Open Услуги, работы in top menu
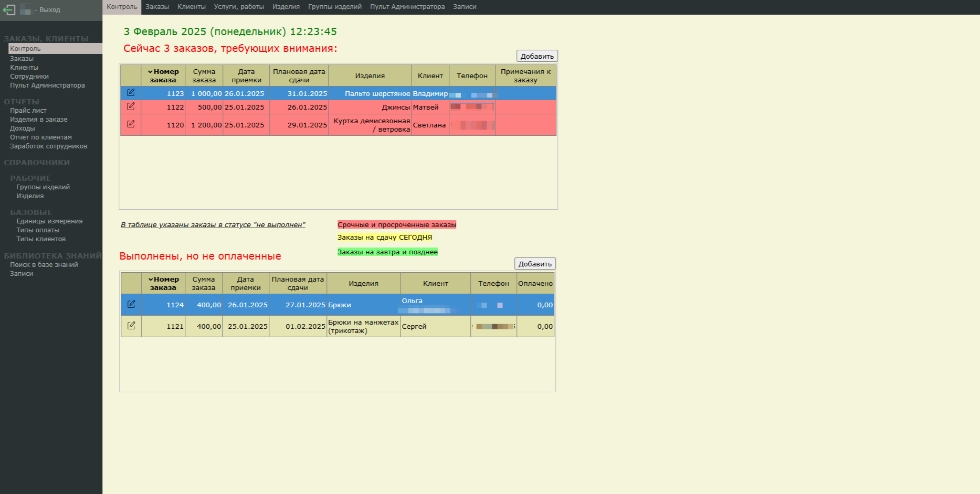Screen dimensions: 980x494 coord(239,7)
